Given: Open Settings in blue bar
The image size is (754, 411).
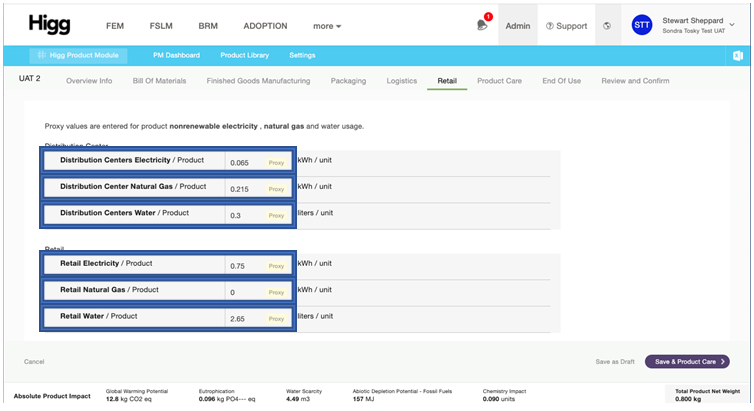Looking at the screenshot, I should 302,55.
